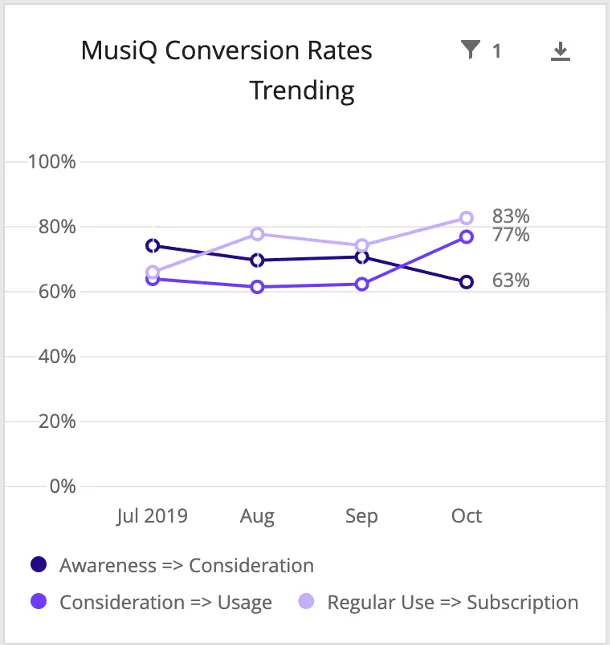Select the July Awareness => Consideration data point
This screenshot has height=645, width=610.
152,245
